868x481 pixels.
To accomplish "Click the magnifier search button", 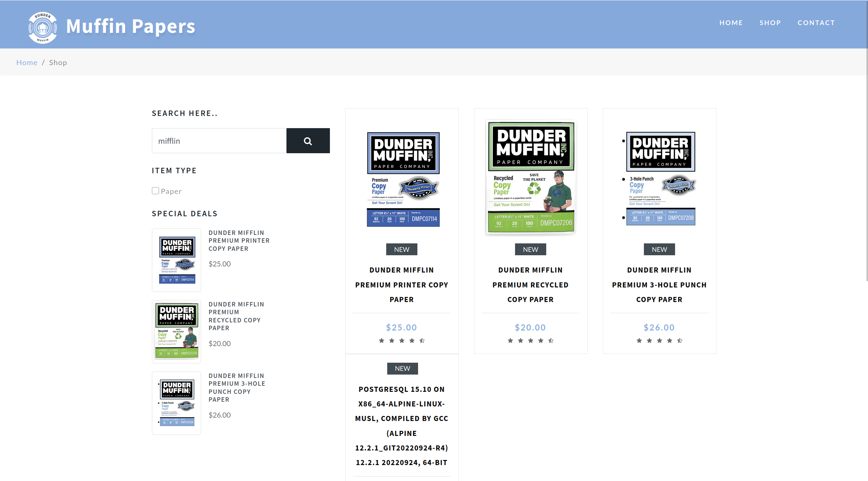I will [x=308, y=141].
